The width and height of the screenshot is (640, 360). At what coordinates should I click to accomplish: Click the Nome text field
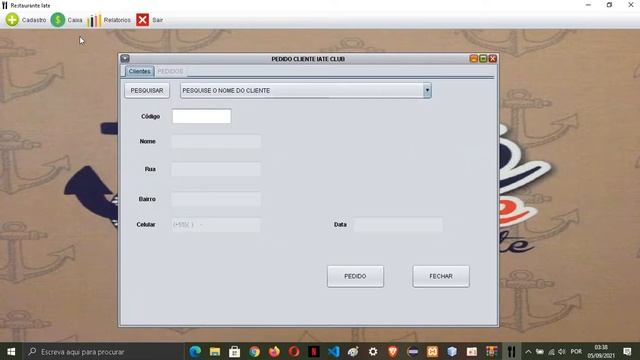tap(216, 141)
